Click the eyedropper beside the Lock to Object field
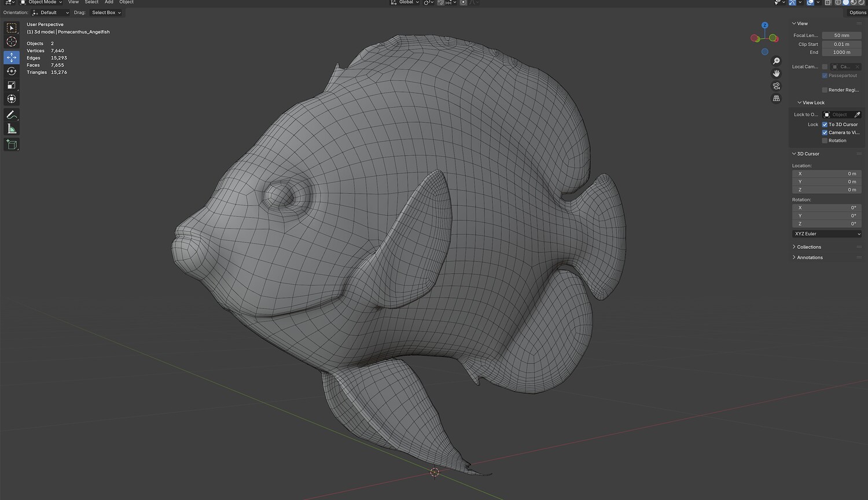Image resolution: width=868 pixels, height=500 pixels. coord(858,115)
